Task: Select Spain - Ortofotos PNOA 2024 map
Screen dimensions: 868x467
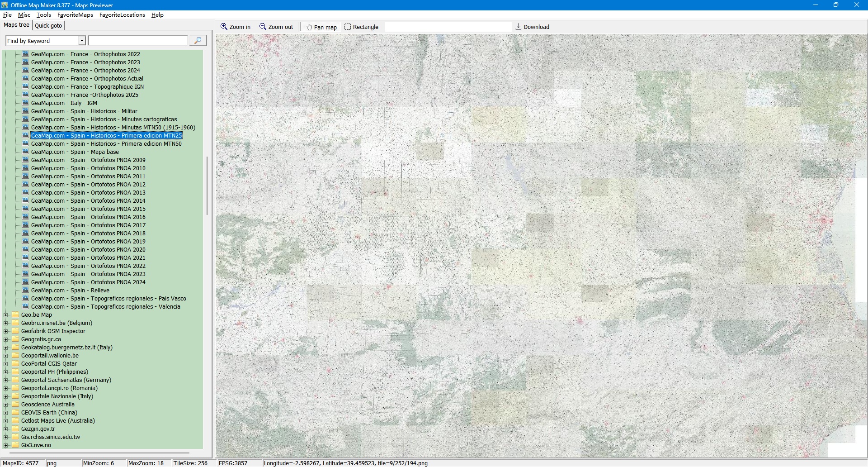Action: point(88,282)
